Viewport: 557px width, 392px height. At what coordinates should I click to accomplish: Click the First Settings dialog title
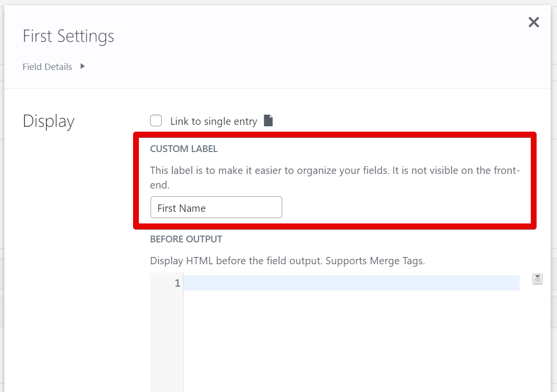(68, 36)
